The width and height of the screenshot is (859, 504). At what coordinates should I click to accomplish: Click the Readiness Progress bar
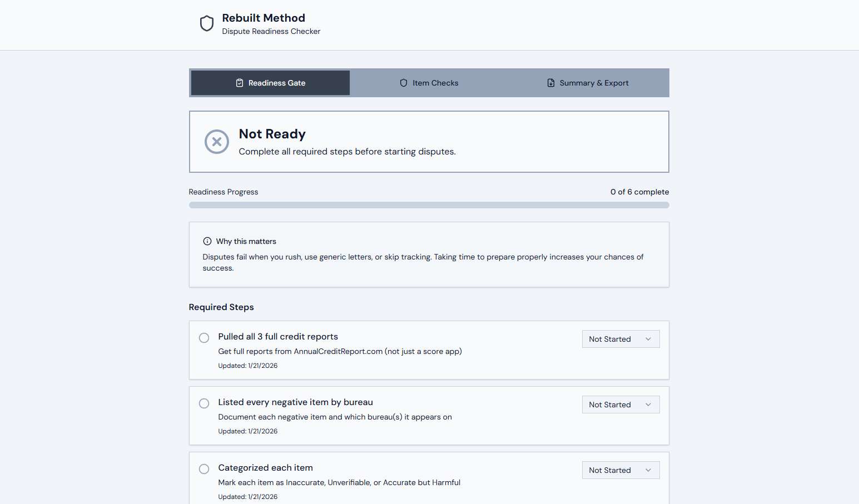[429, 205]
